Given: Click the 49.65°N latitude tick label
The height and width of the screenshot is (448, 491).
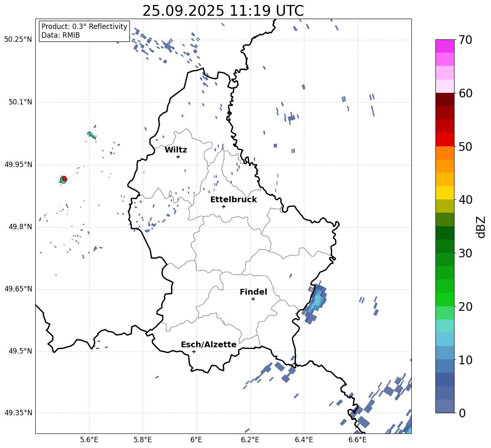Looking at the screenshot, I should pos(18,289).
